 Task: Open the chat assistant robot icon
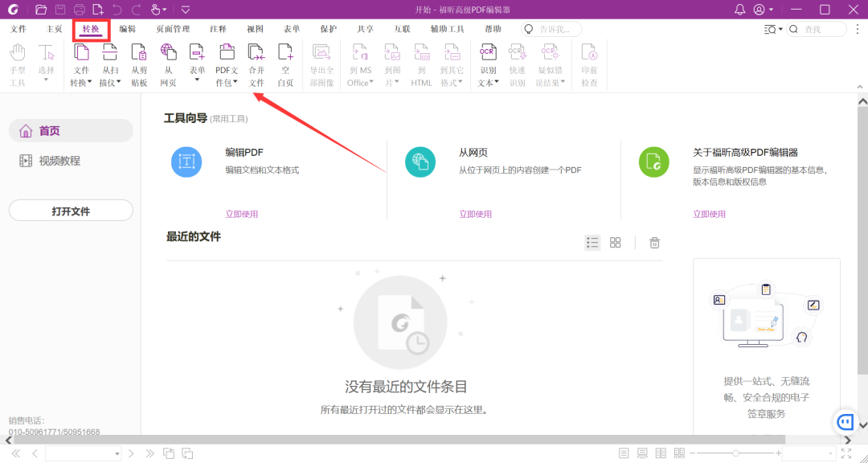tap(845, 423)
